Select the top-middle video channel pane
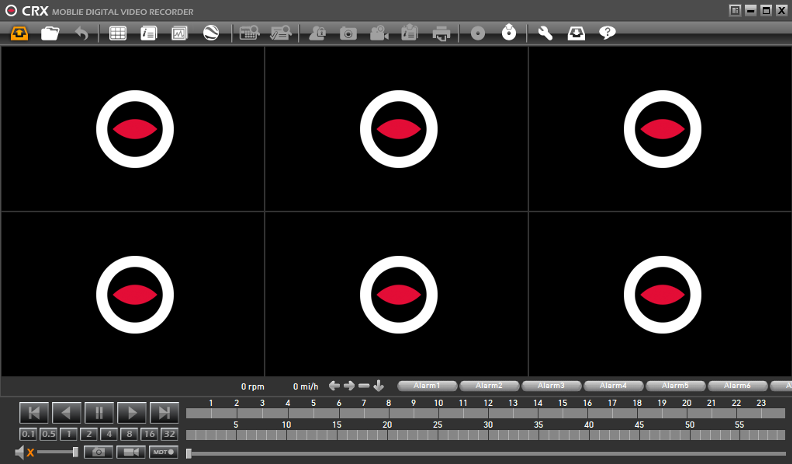Image resolution: width=792 pixels, height=464 pixels. tap(397, 129)
